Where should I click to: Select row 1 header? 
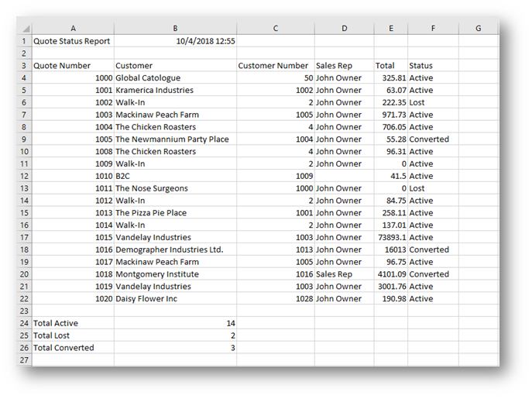tap(24, 41)
